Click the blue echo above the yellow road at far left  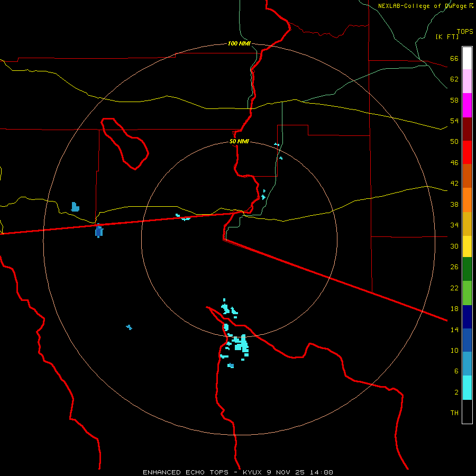coord(75,207)
